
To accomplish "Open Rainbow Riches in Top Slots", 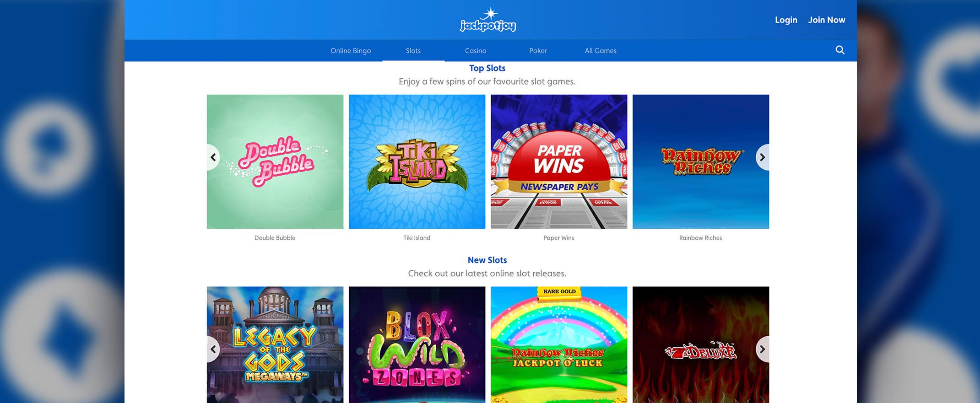I will point(701,161).
